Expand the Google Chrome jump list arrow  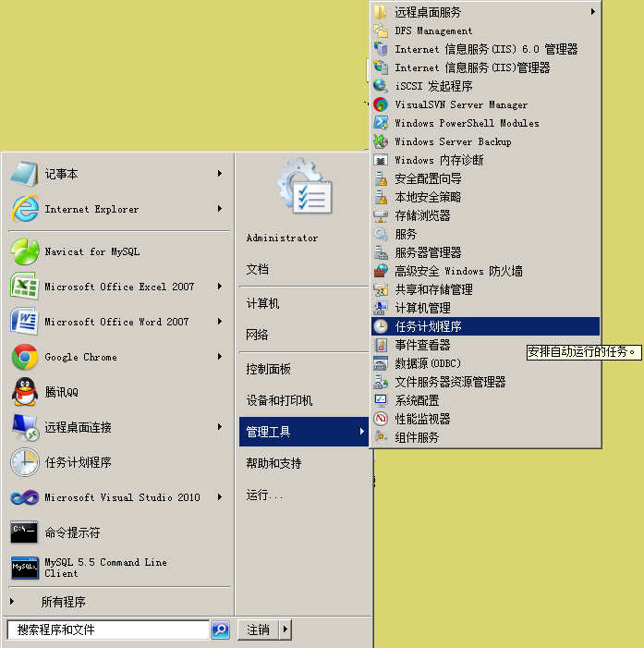pos(220,356)
